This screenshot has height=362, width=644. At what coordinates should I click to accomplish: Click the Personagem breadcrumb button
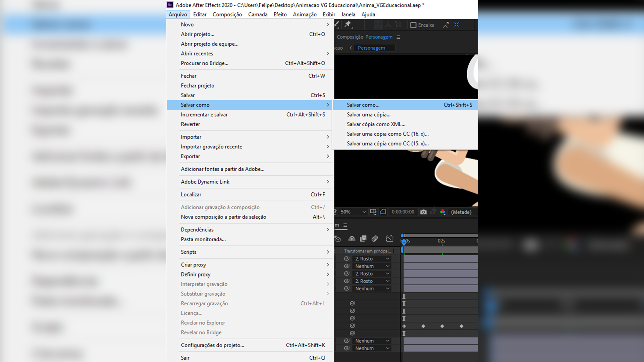click(x=375, y=48)
